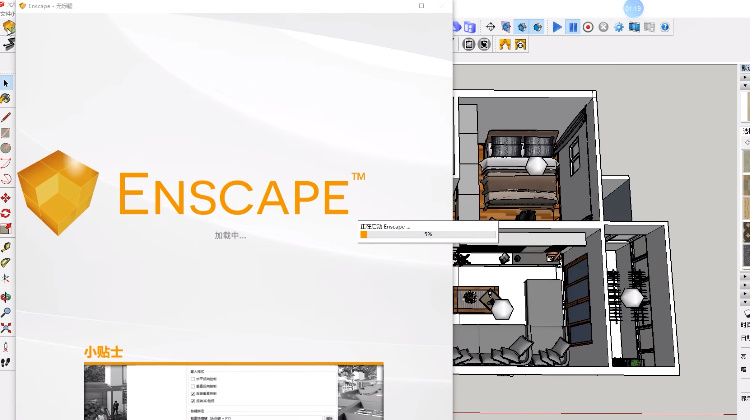Click the red Record button
750x420 pixels.
[588, 27]
